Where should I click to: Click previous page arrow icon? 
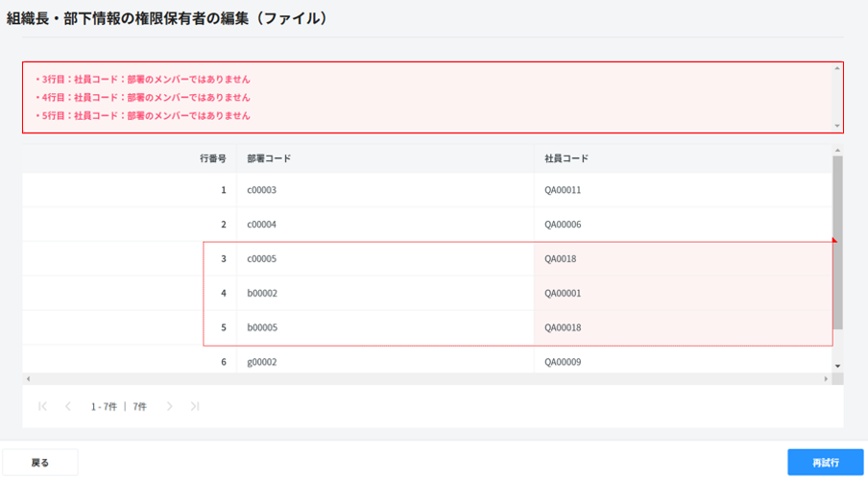68,407
